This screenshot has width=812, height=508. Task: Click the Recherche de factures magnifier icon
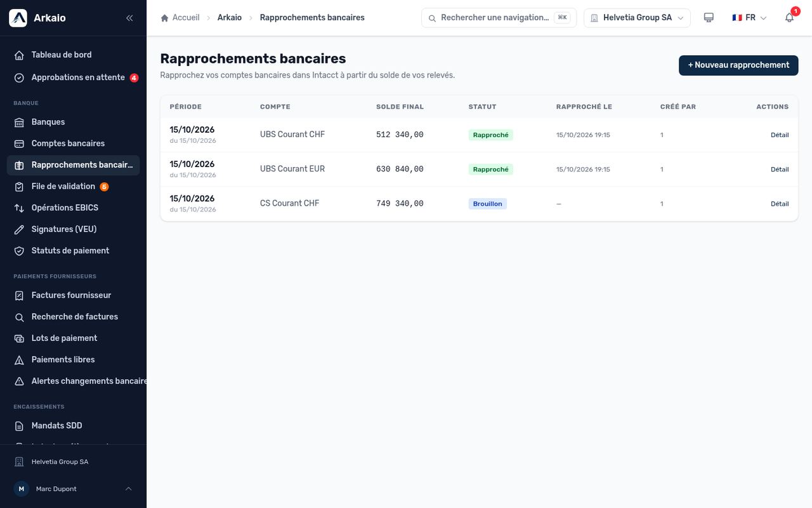coord(19,317)
